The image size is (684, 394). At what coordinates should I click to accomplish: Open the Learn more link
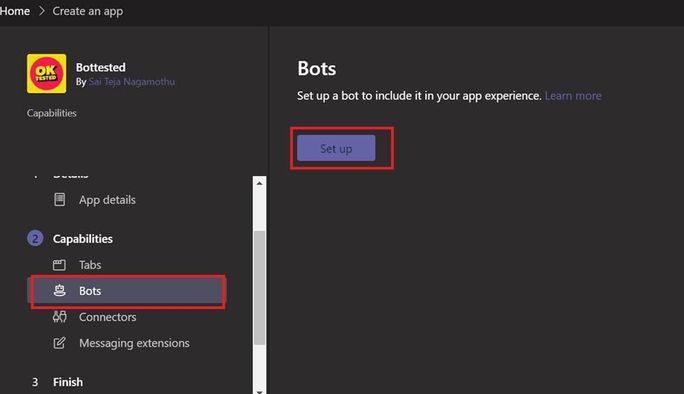point(573,96)
